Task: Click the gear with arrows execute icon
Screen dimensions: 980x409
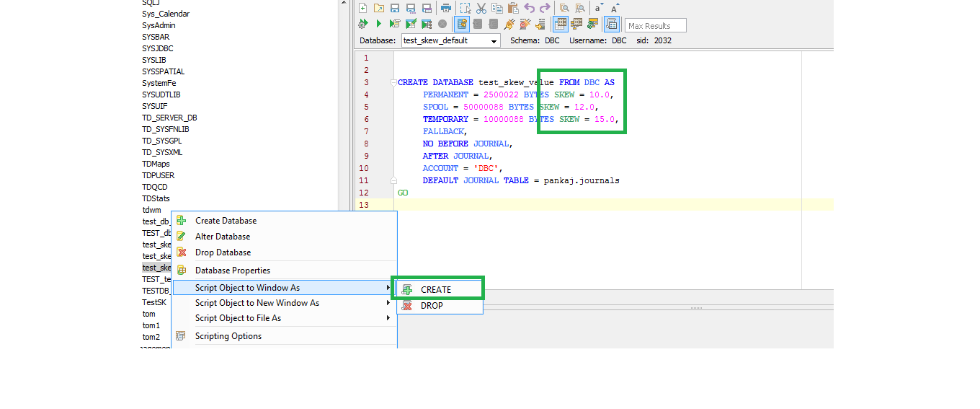Action: point(362,24)
